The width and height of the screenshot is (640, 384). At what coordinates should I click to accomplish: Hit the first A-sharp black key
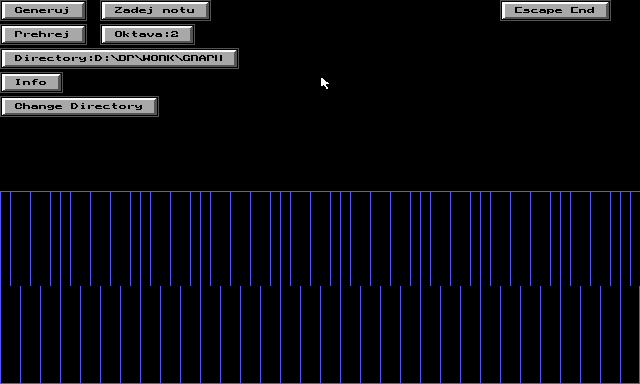[120, 239]
